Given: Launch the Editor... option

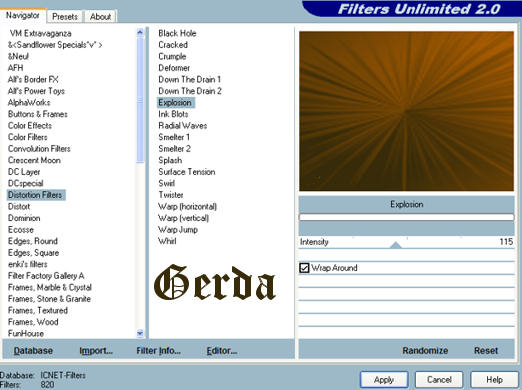Looking at the screenshot, I should 222,351.
